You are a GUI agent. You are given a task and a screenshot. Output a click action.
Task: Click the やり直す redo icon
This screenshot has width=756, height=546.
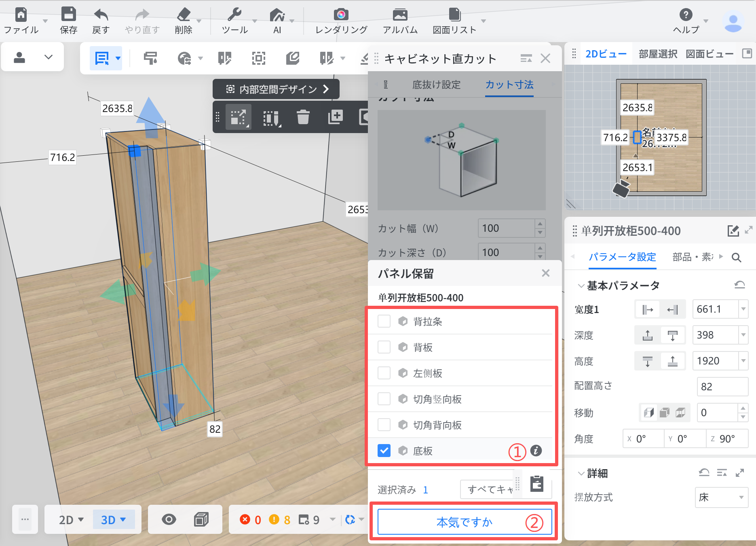[142, 15]
